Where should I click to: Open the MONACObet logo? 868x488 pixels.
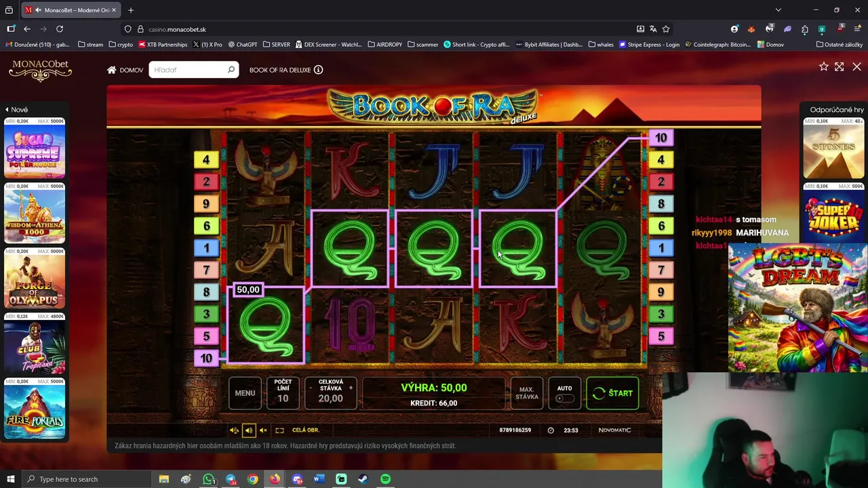pyautogui.click(x=41, y=70)
